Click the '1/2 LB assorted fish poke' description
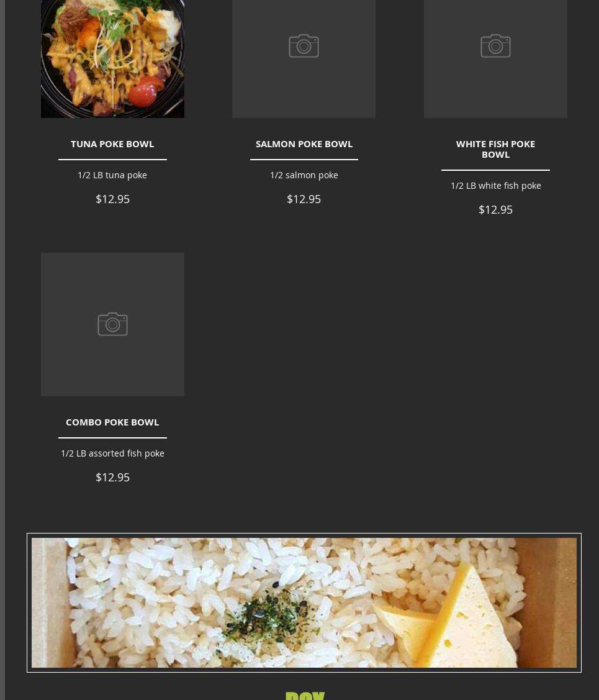The width and height of the screenshot is (599, 700). (x=112, y=453)
